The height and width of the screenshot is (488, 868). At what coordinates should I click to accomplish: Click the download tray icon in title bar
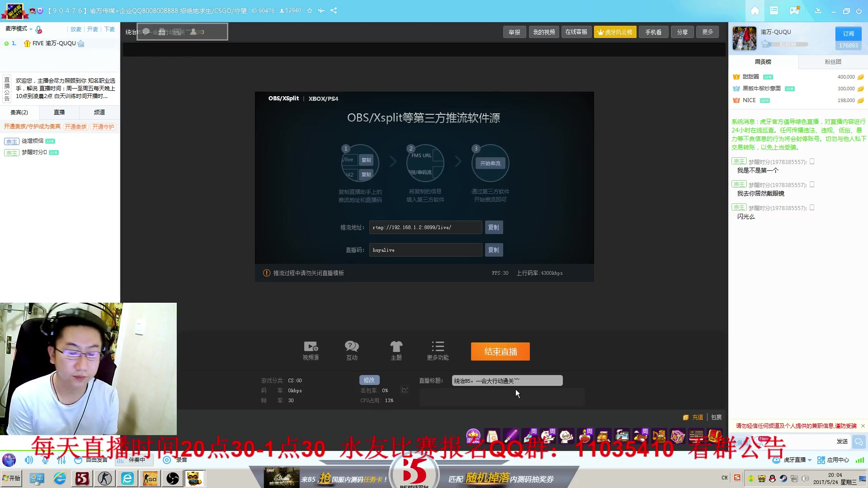click(x=818, y=10)
